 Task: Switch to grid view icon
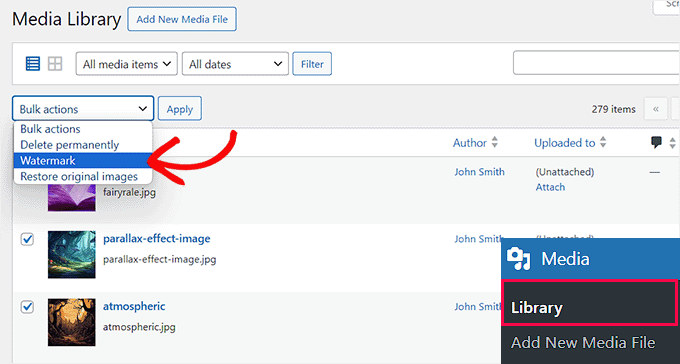point(55,64)
